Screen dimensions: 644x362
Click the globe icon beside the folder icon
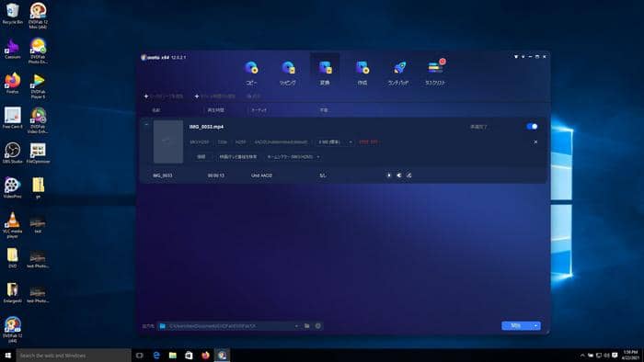(318, 326)
